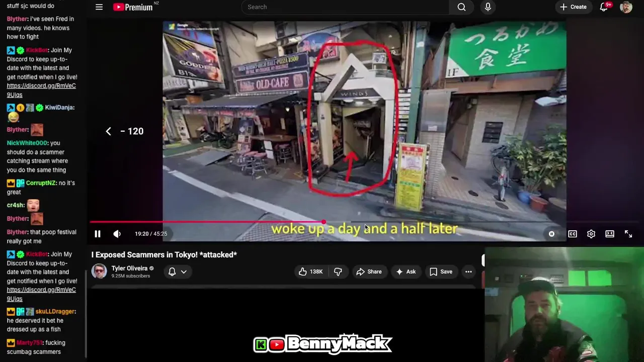Click Marty751 username in chat
644x362 pixels.
click(30, 343)
